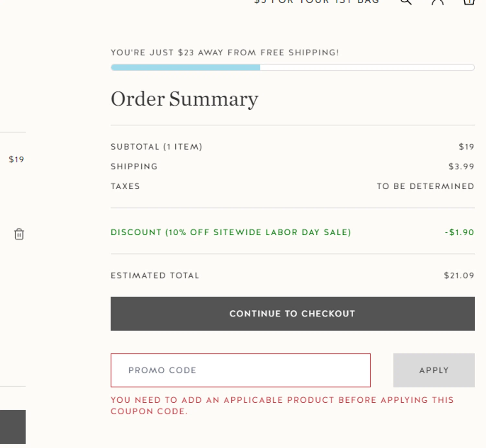The image size is (486, 448).
Task: Click the free shipping progress bar
Action: pos(293,67)
